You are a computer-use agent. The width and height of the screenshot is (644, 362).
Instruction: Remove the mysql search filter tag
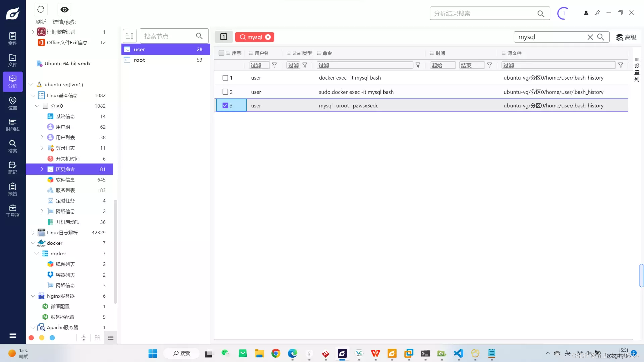[268, 37]
